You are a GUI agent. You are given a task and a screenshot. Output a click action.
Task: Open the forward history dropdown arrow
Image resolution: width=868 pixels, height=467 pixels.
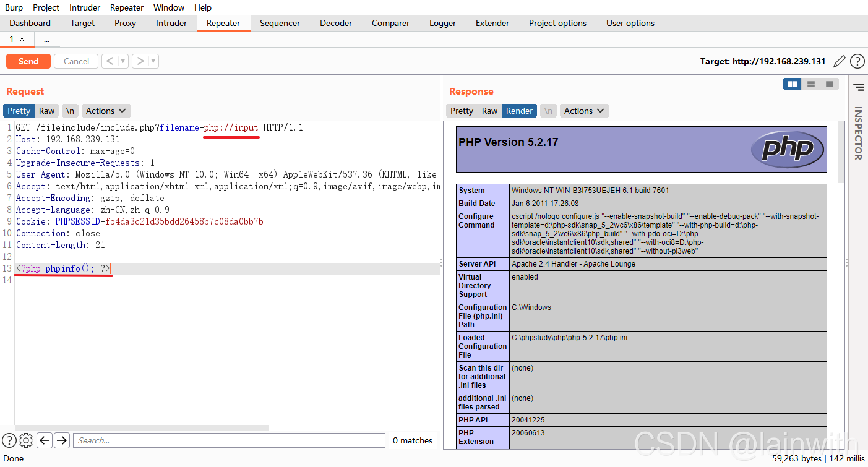[x=153, y=61]
